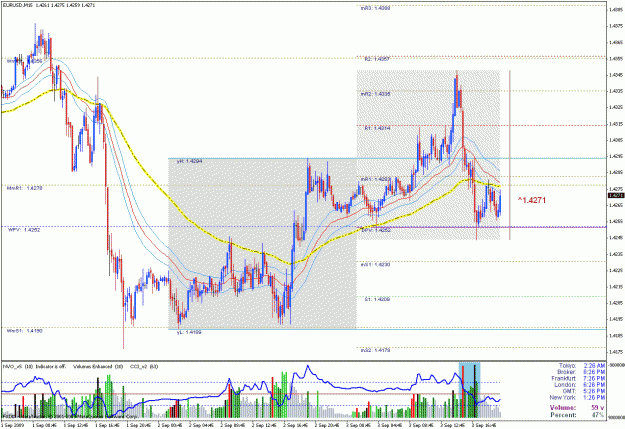Screen dimensions: 625x429
Task: Click the Broker 8:26 PM clock row
Action: coord(581,372)
